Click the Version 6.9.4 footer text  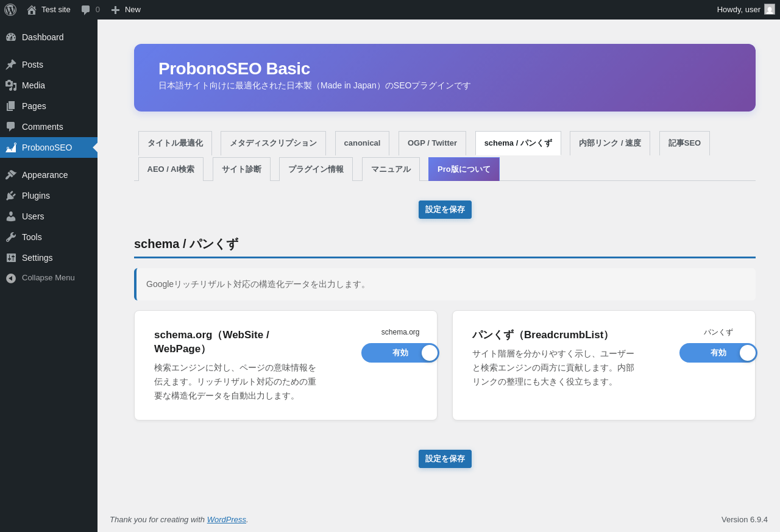coord(745,520)
